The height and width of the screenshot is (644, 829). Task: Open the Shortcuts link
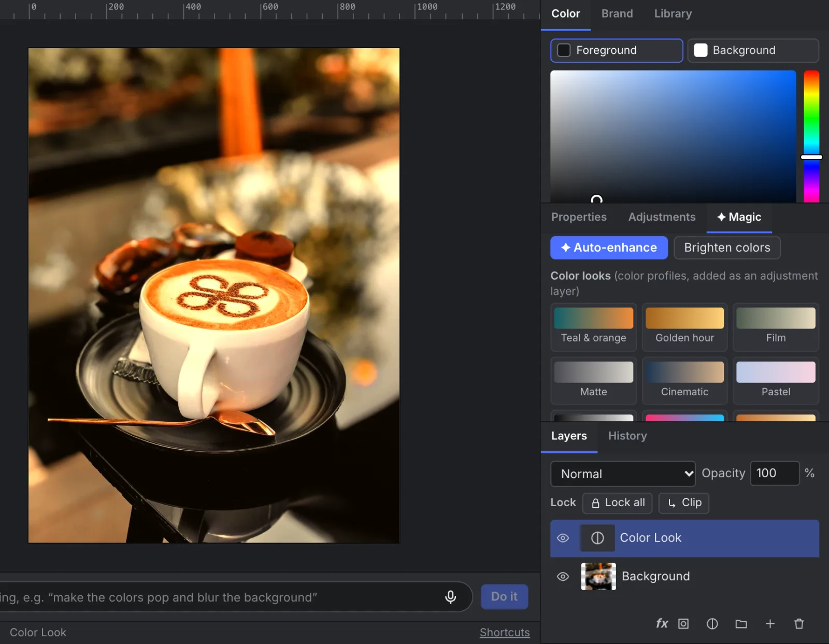(504, 633)
